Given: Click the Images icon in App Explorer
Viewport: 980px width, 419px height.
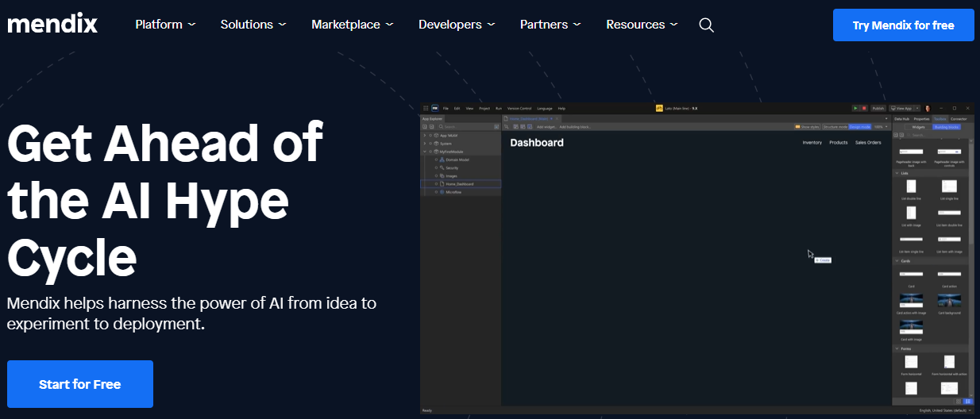Looking at the screenshot, I should point(442,176).
